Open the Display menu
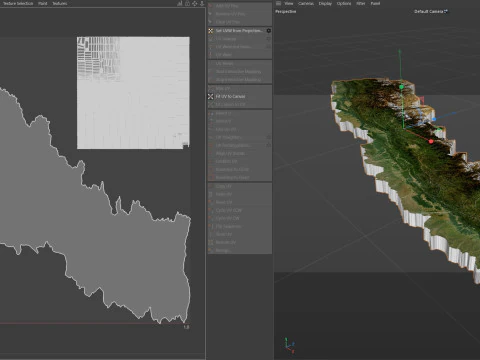Viewport: 480px width, 360px height. [x=325, y=3]
